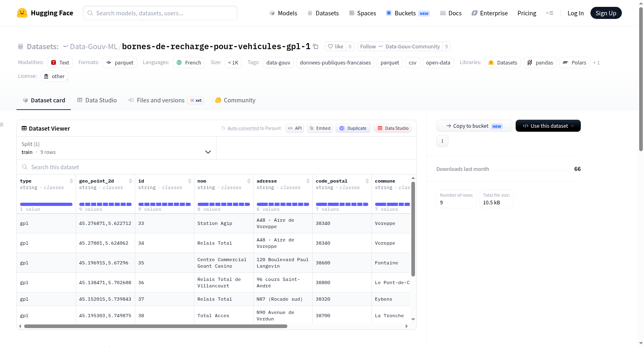
Task: Open the Embed option
Action: [320, 128]
